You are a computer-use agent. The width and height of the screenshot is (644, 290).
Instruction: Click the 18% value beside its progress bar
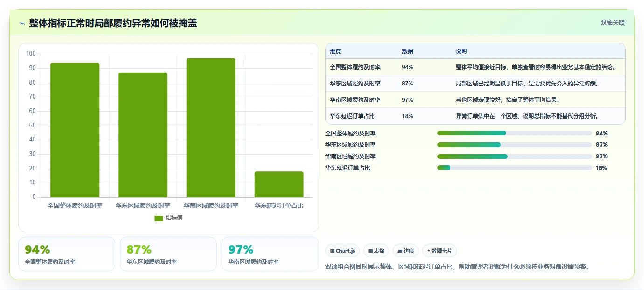[602, 168]
